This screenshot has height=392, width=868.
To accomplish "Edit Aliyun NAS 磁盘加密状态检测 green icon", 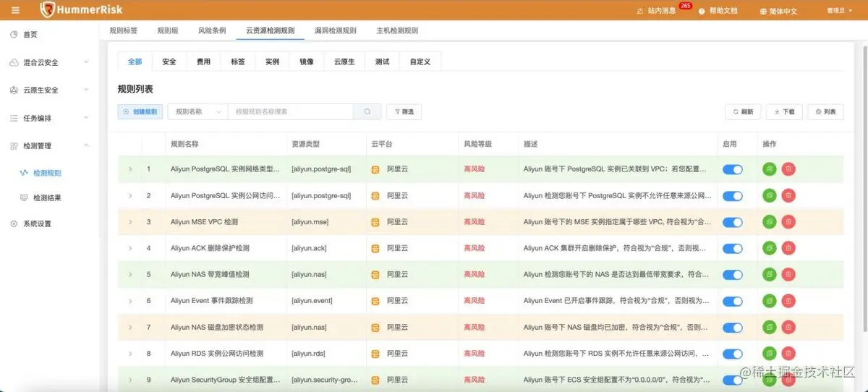I will (x=770, y=328).
